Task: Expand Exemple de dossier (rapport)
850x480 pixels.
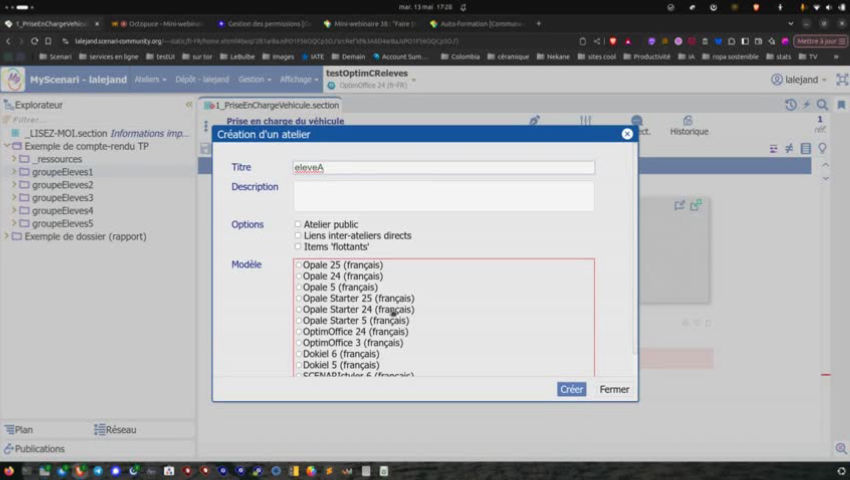Action: pos(7,236)
